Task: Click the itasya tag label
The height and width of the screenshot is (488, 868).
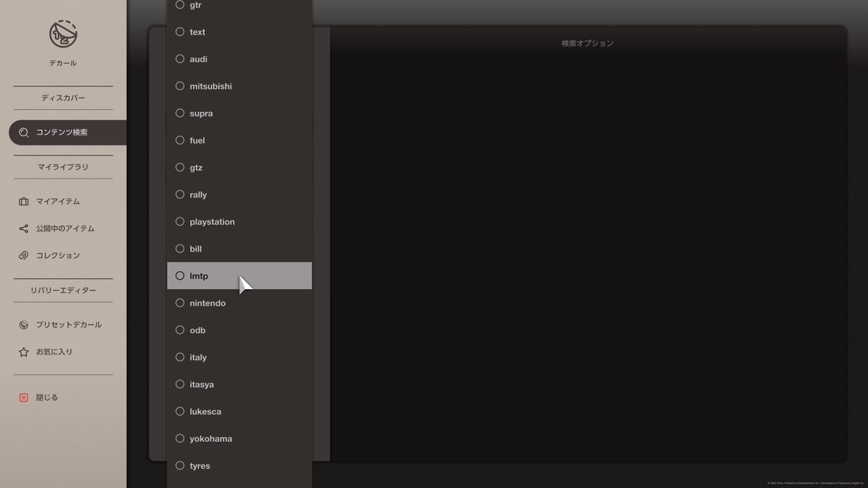Action: [202, 385]
